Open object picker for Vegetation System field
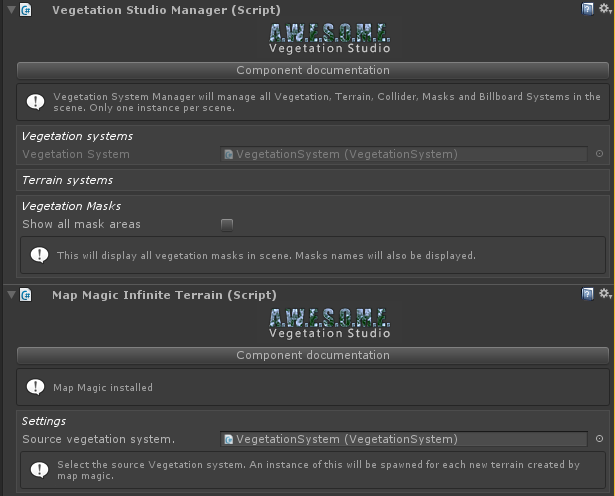 (599, 154)
